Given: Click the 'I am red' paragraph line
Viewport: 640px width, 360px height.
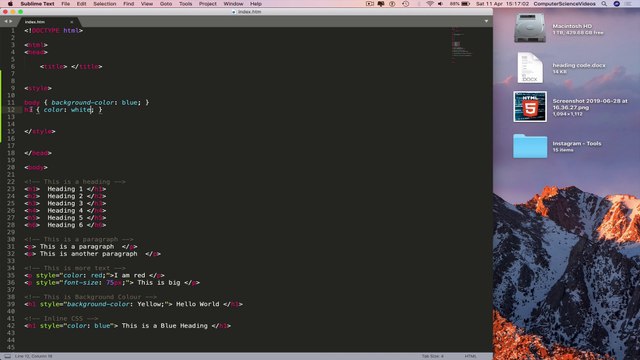Looking at the screenshot, I should coord(94,276).
